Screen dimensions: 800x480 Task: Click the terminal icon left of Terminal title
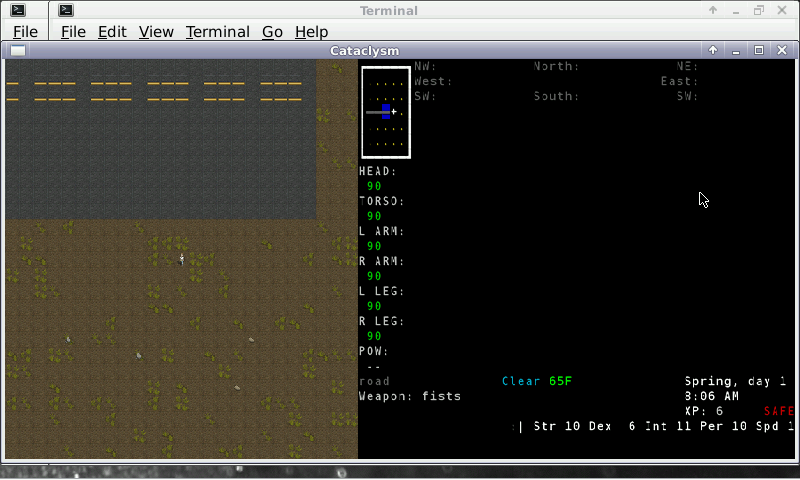click(x=65, y=11)
